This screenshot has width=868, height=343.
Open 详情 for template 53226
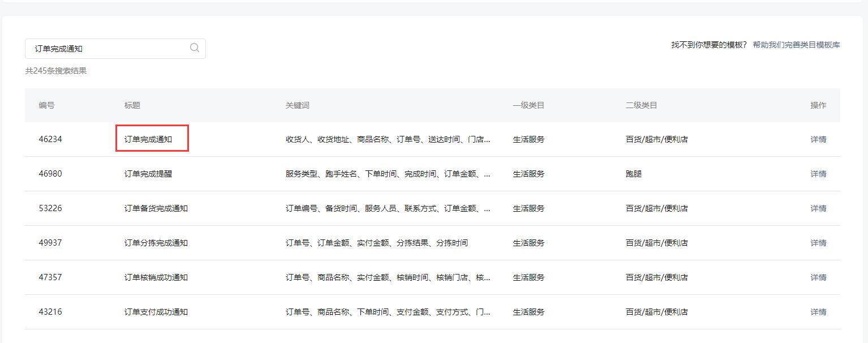click(x=818, y=208)
